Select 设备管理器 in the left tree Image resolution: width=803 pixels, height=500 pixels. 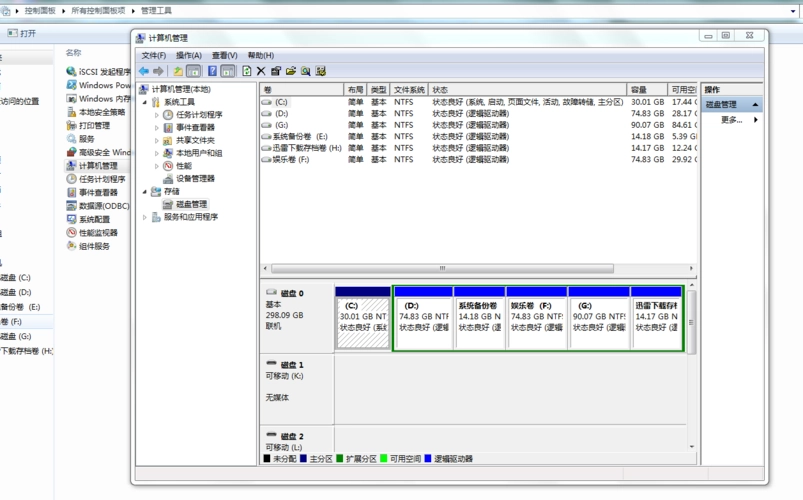tap(195, 179)
